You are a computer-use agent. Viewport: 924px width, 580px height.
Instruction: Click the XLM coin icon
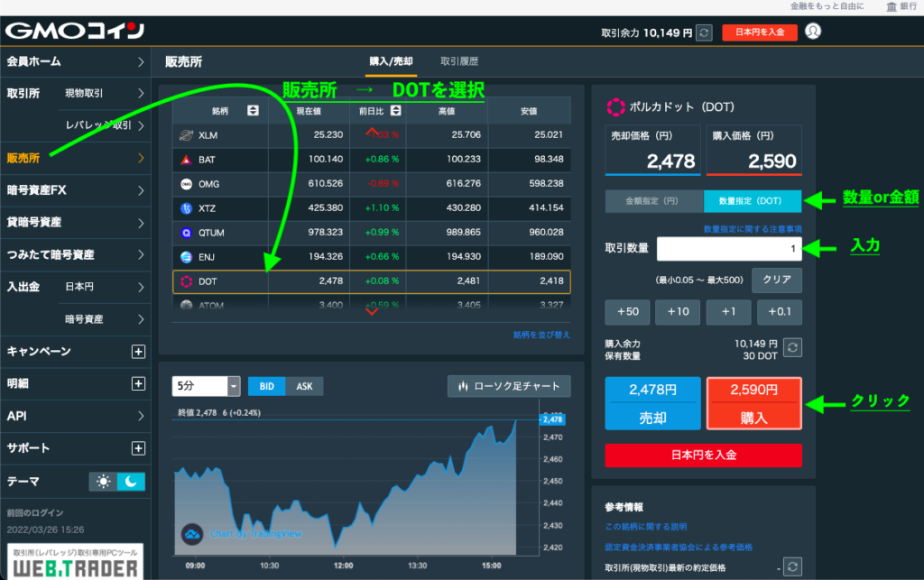(x=186, y=135)
